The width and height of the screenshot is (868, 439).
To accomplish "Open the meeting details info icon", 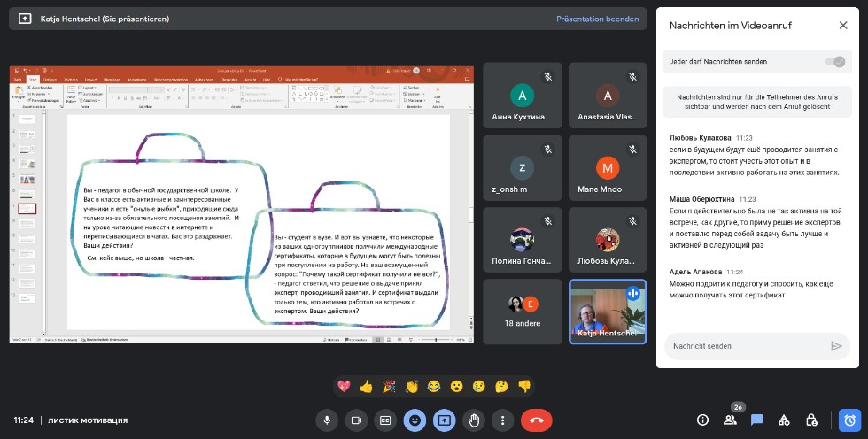I will pyautogui.click(x=703, y=420).
